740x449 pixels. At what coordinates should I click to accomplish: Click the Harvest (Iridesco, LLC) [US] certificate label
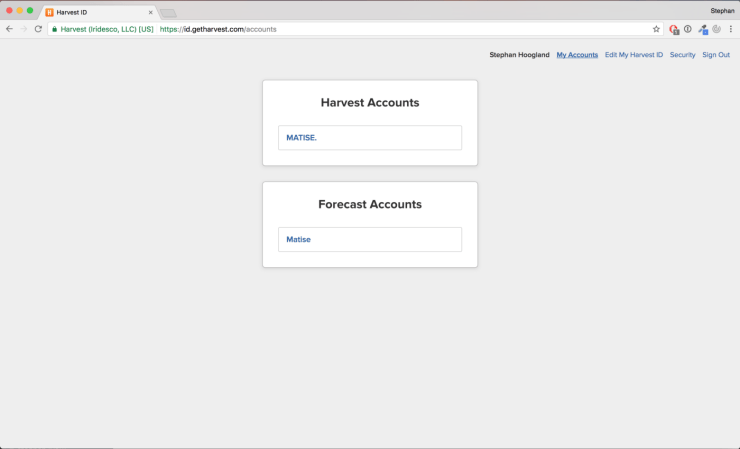pos(107,29)
